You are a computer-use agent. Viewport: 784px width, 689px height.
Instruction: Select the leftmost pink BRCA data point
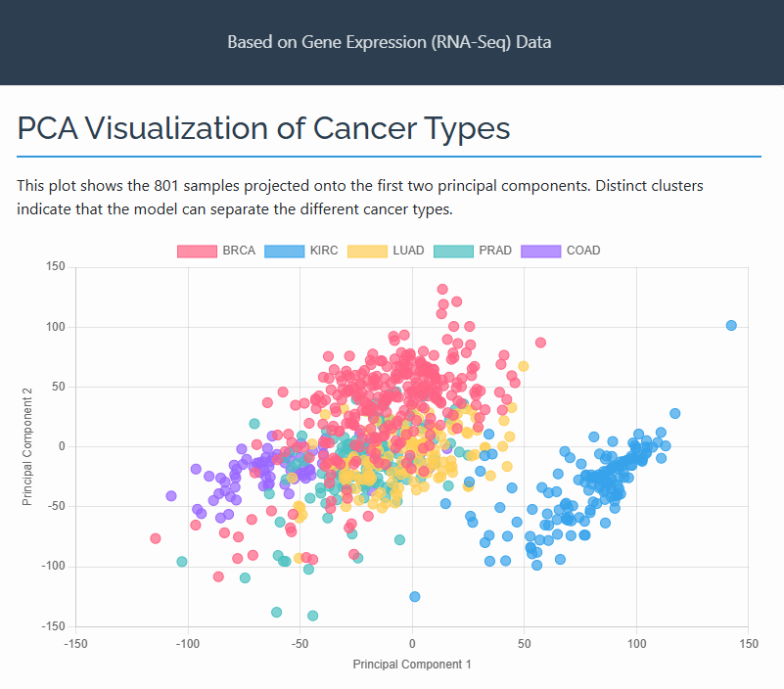point(156,538)
